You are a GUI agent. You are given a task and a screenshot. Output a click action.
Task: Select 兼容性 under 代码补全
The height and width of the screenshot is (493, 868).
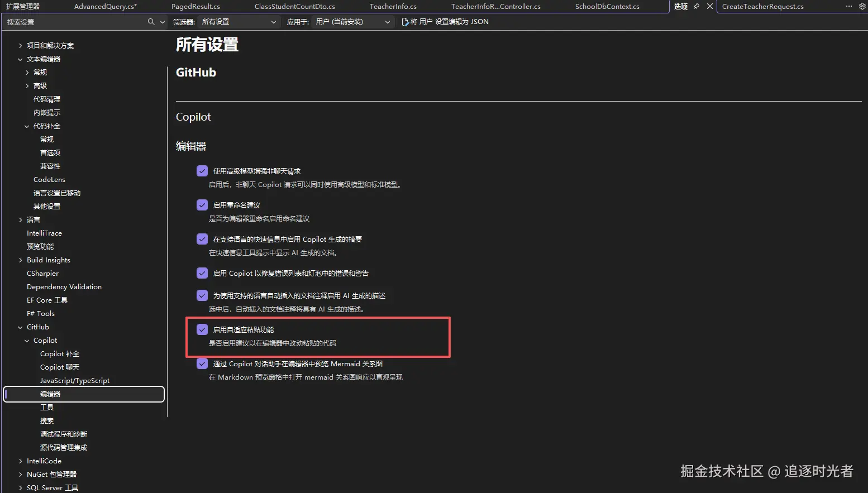(50, 166)
